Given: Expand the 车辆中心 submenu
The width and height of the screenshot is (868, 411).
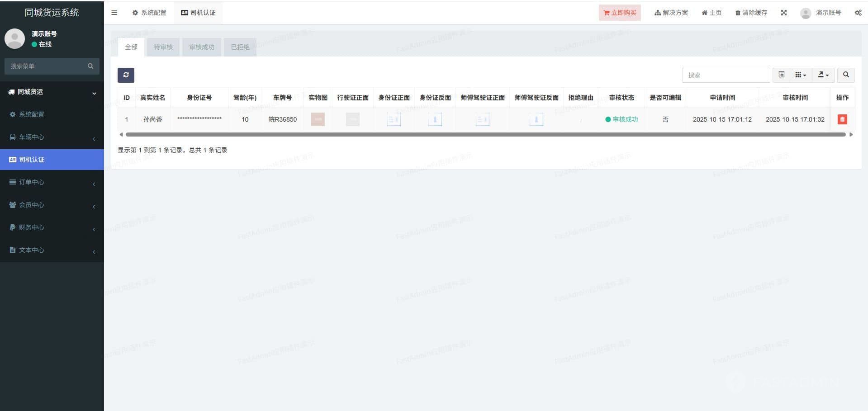Looking at the screenshot, I should click(x=52, y=137).
